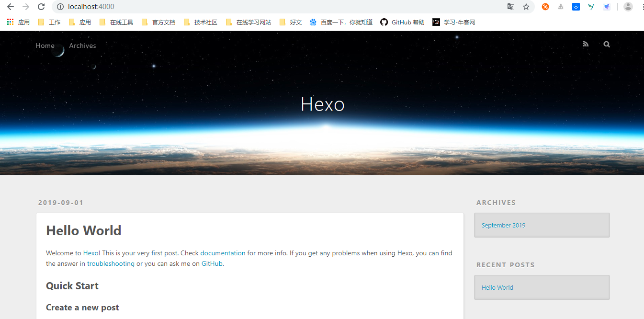Open September 2019 archive link
Screen dimensions: 644x319
[x=503, y=225]
